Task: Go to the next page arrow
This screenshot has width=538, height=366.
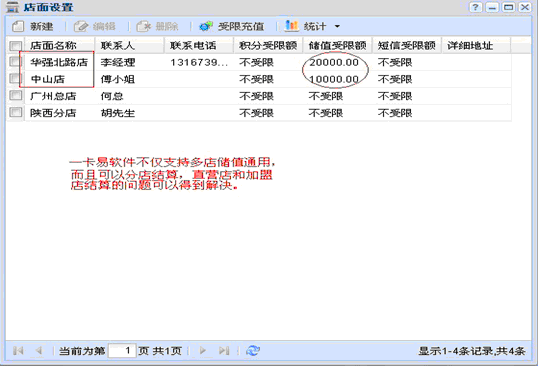Action: tap(202, 351)
